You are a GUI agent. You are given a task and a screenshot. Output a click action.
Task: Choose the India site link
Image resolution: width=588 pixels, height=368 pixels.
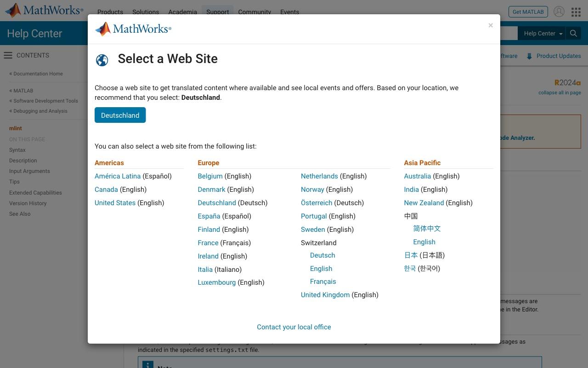pos(411,190)
